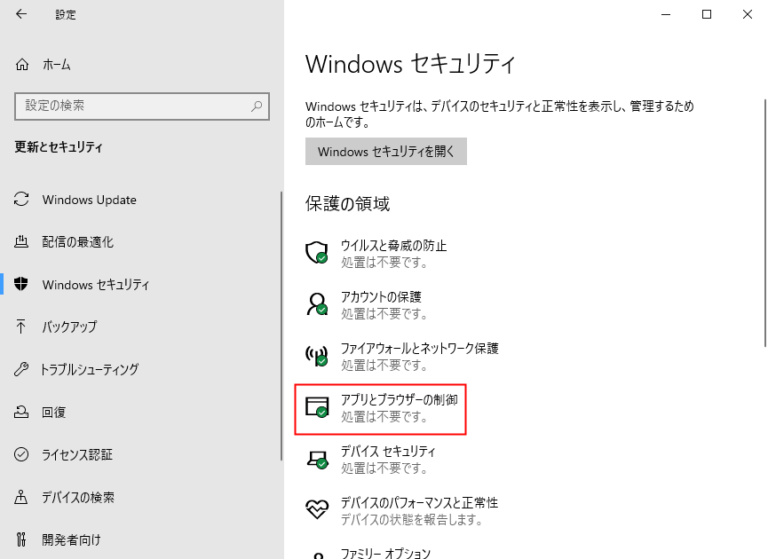Select Windows Update in sidebar
Viewport: 768px width, 559px height.
click(89, 200)
